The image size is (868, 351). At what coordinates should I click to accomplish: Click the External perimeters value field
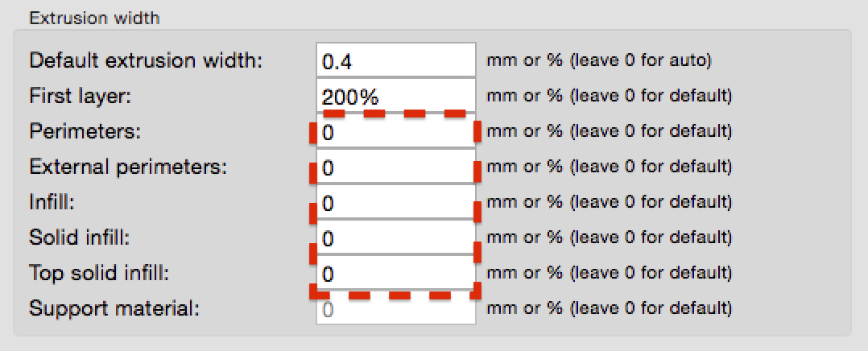[x=396, y=167]
